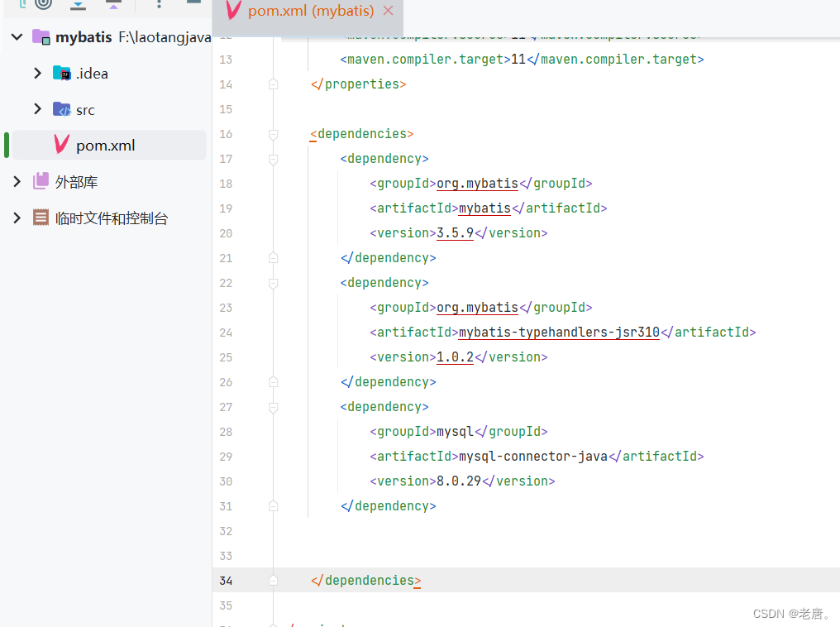Switch to the pom.xml (mybatis) tab
840x627 pixels.
coord(311,11)
